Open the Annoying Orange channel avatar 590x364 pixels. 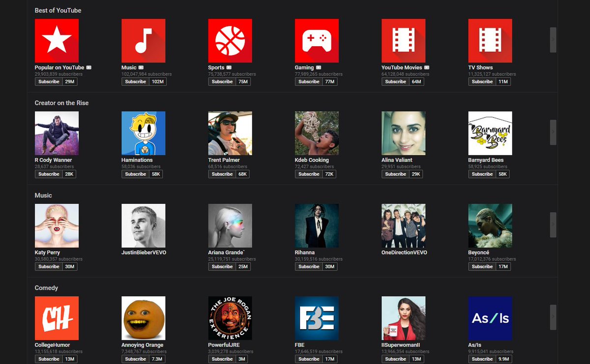[144, 318]
